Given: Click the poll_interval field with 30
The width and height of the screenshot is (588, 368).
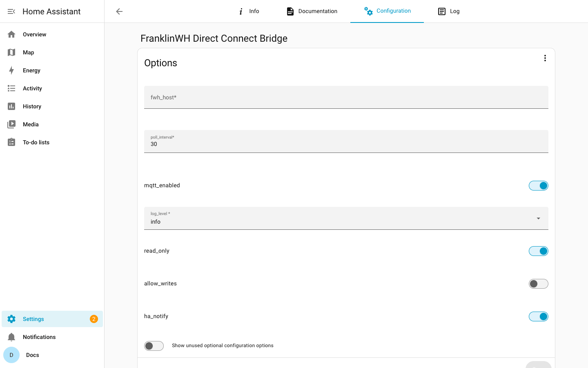Looking at the screenshot, I should [x=346, y=141].
